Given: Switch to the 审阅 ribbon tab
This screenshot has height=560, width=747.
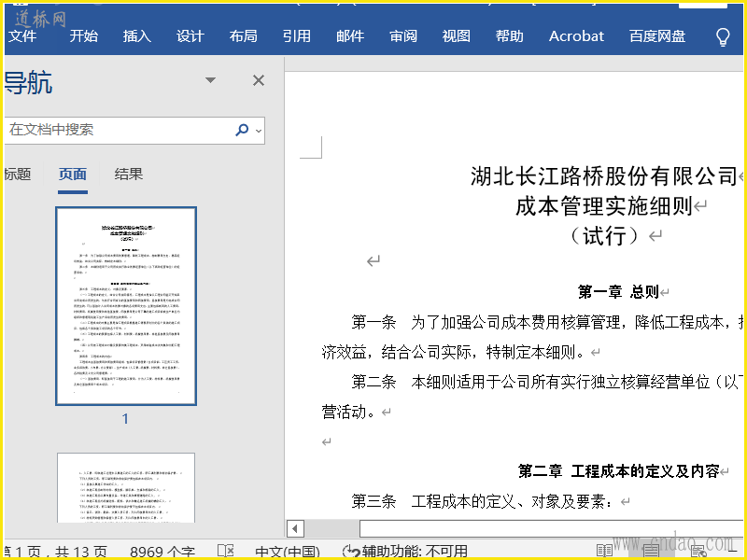Looking at the screenshot, I should click(x=403, y=36).
